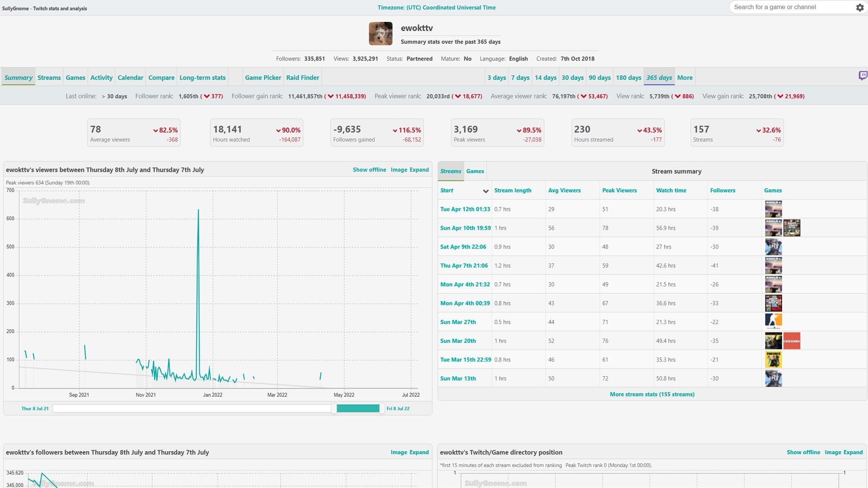This screenshot has height=488, width=868.
Task: Click ewokttv's channel avatar image
Action: pyautogui.click(x=380, y=34)
